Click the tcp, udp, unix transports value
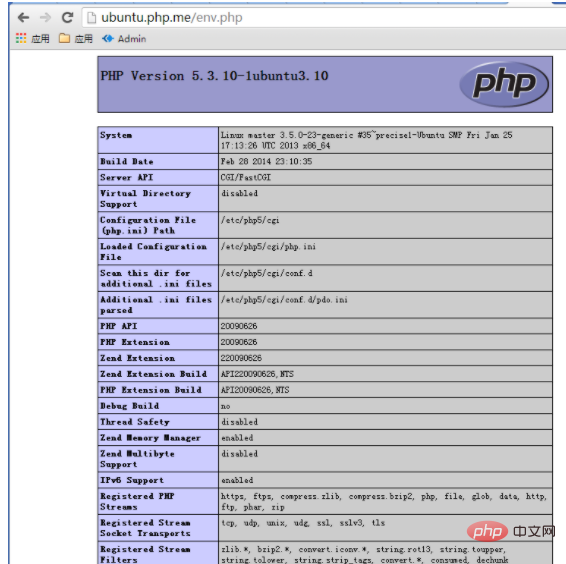 click(303, 523)
